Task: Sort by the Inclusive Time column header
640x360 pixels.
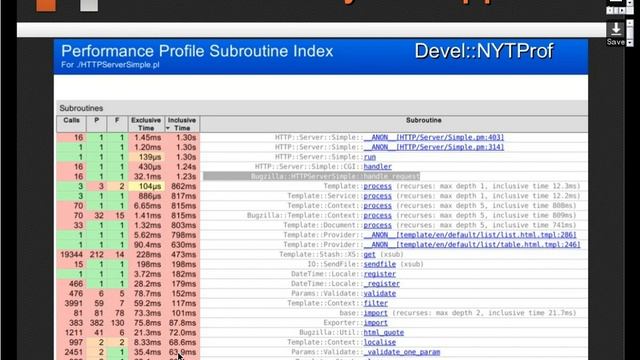Action: coord(182,124)
